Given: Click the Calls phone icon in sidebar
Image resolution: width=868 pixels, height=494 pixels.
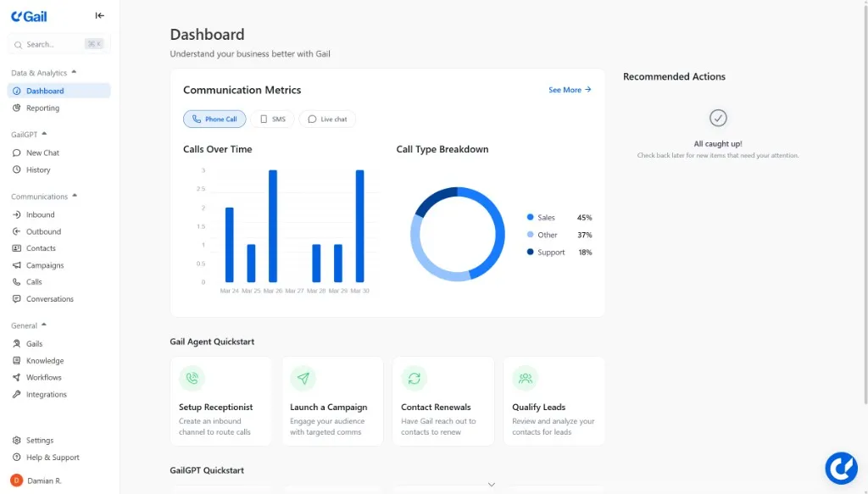Looking at the screenshot, I should click(17, 282).
